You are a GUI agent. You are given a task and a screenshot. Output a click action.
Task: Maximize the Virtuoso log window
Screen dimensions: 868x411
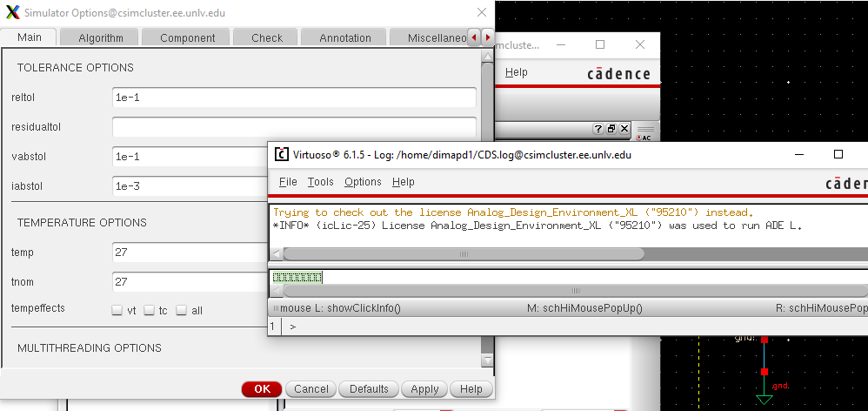tap(838, 154)
